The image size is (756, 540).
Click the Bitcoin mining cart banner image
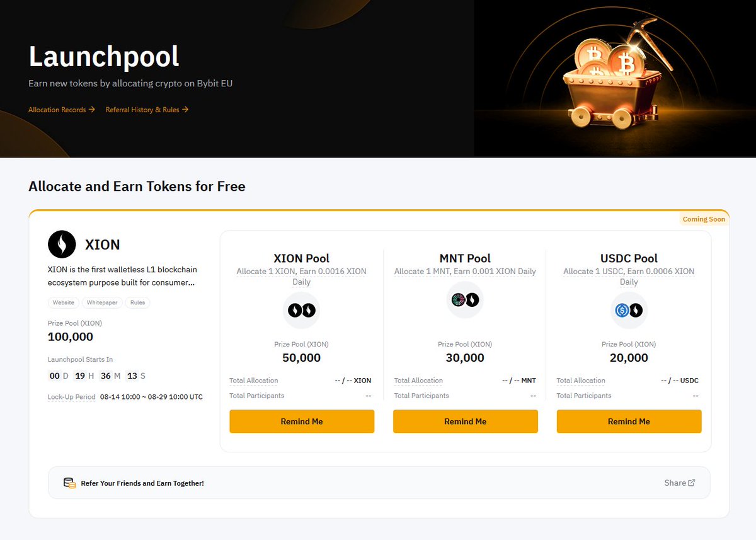tap(615, 79)
